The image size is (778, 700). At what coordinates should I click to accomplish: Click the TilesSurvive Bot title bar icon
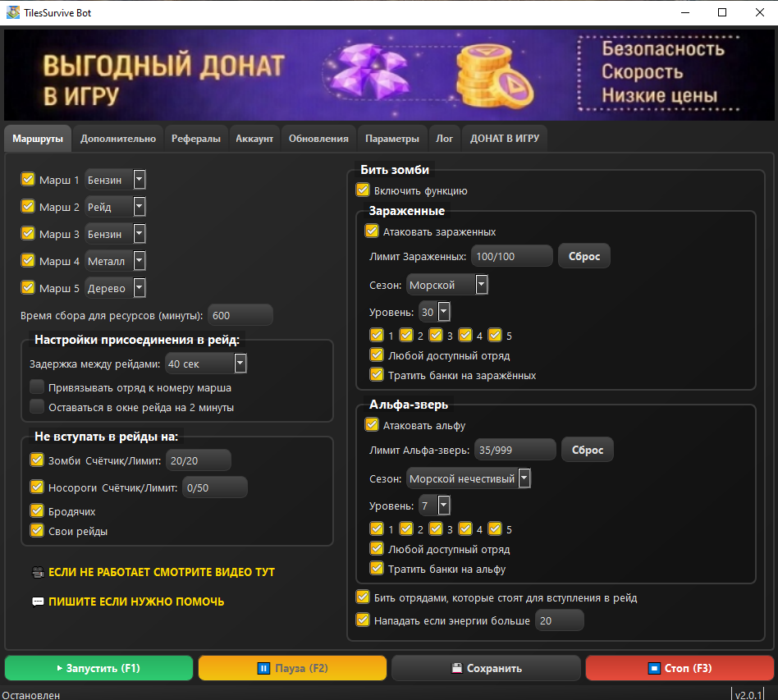(x=13, y=12)
